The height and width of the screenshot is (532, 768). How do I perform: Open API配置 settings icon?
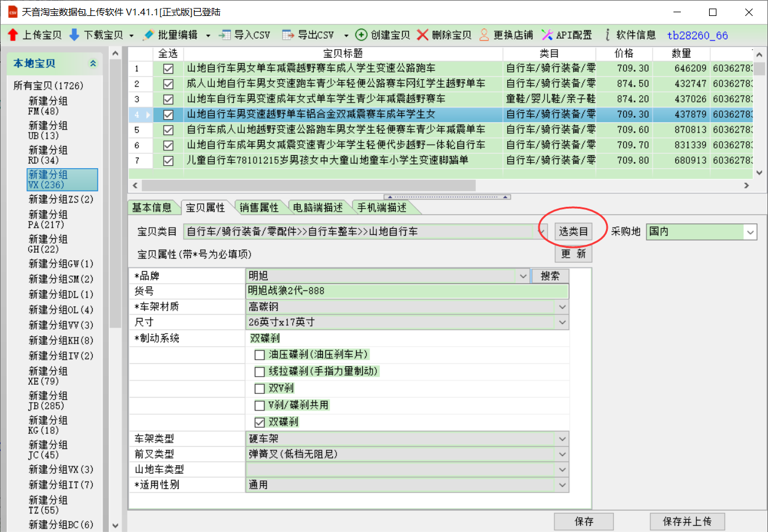(x=547, y=35)
